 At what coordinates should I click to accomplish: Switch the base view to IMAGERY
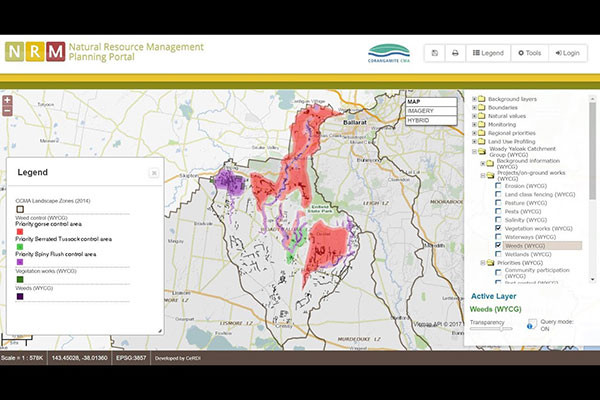[431, 111]
